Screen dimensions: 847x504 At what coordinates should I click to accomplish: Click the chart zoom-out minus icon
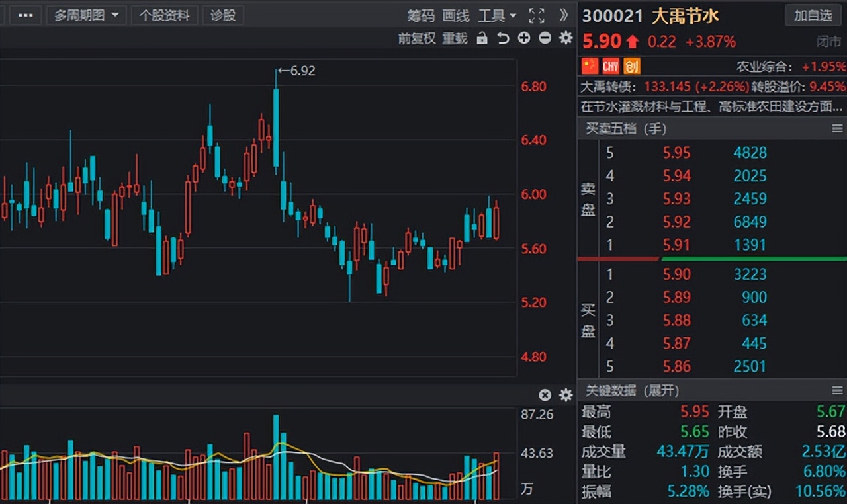pos(545,38)
